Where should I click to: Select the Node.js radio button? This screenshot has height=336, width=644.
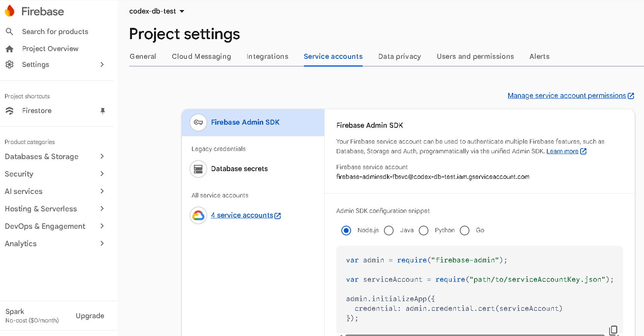click(x=346, y=231)
